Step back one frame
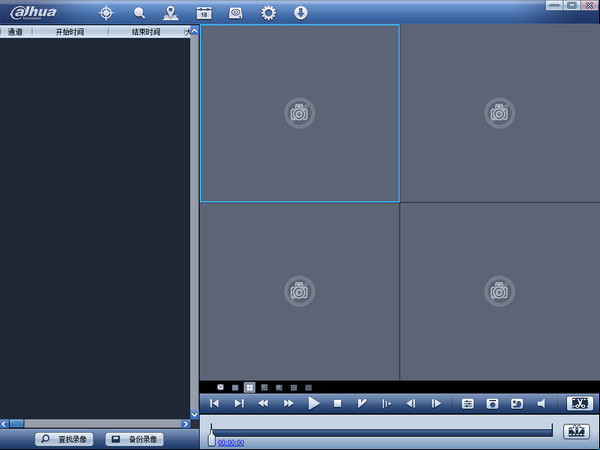This screenshot has width=600, height=450. (x=411, y=403)
